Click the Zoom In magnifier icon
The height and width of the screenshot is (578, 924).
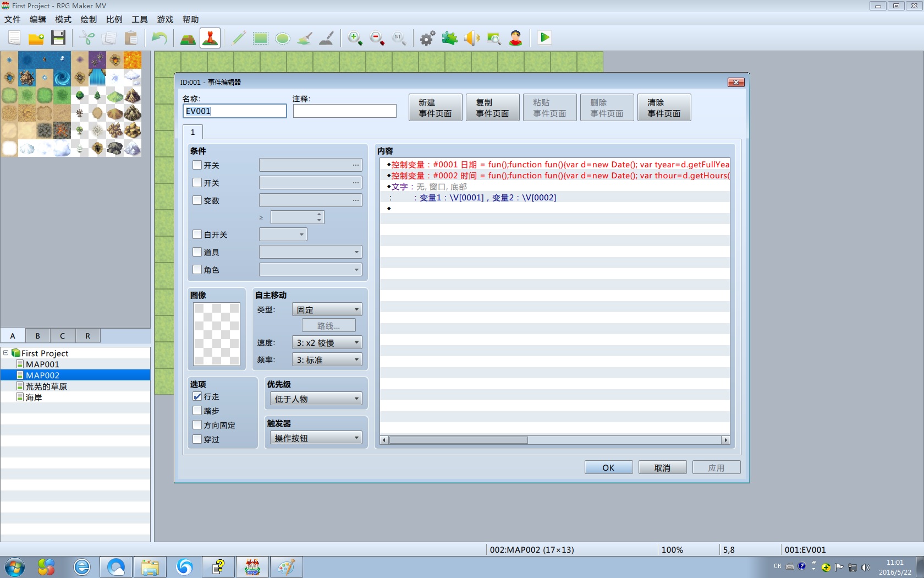[355, 38]
